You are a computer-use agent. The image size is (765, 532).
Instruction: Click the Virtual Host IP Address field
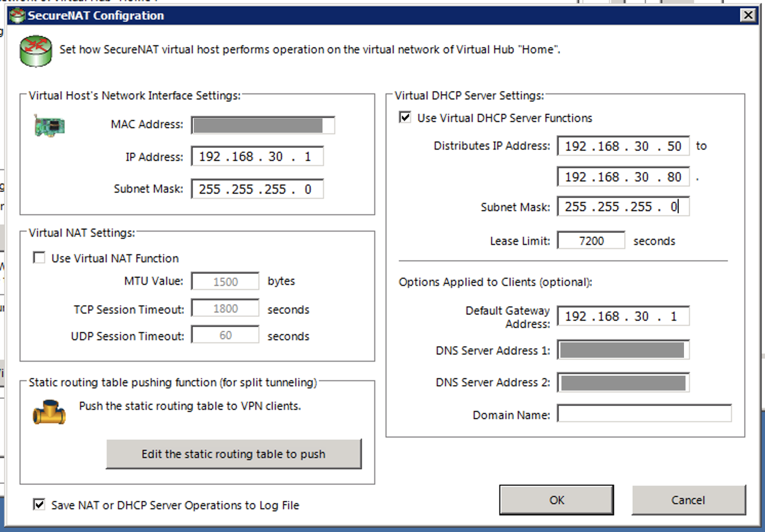point(257,156)
